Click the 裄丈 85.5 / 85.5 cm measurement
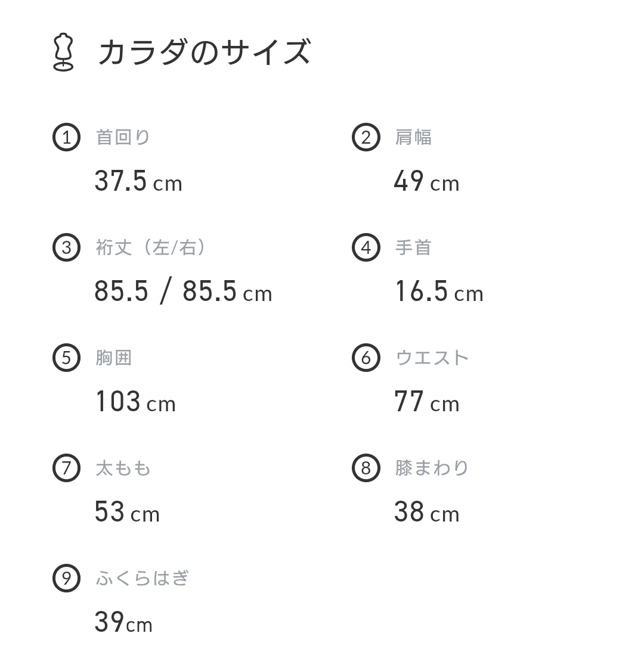This screenshot has height=661, width=644. coord(183,291)
